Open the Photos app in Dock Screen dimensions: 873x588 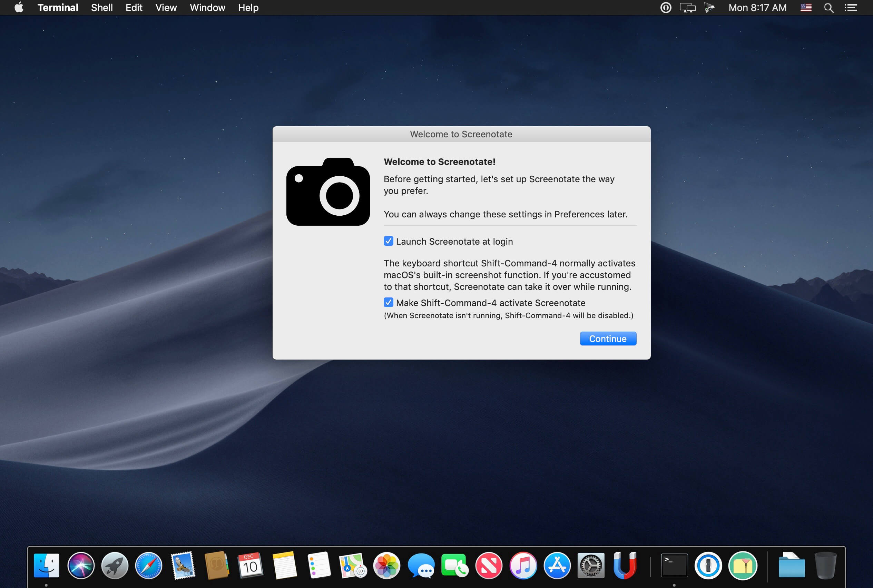pyautogui.click(x=386, y=565)
